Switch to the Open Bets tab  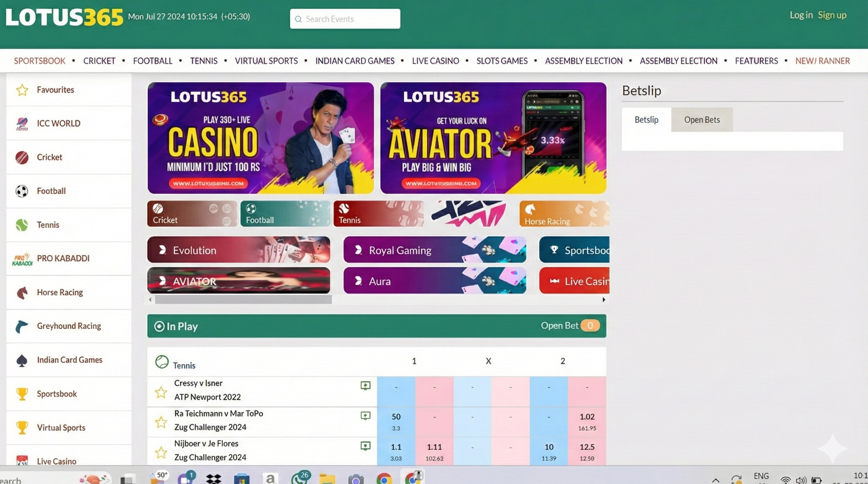pos(701,120)
